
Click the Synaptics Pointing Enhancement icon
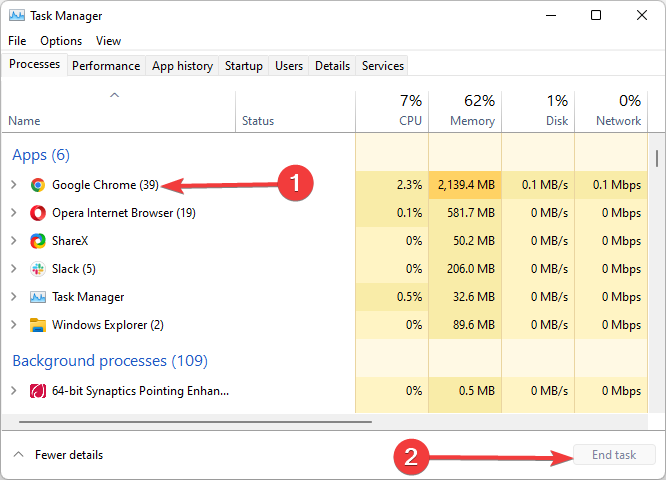38,391
